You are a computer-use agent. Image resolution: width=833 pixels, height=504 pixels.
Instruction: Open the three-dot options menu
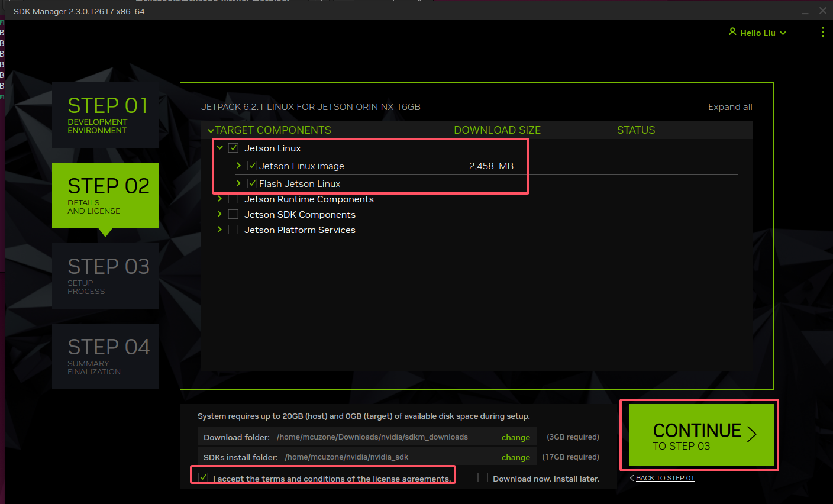click(822, 33)
